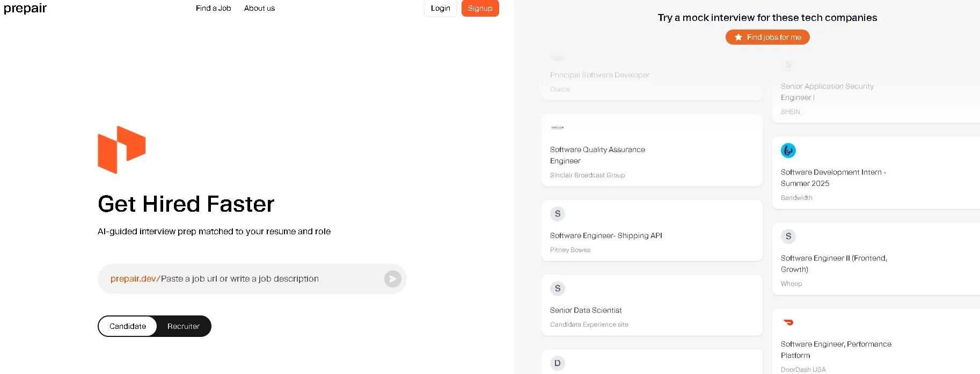
Task: Click the Whoop company name
Action: coord(791,284)
